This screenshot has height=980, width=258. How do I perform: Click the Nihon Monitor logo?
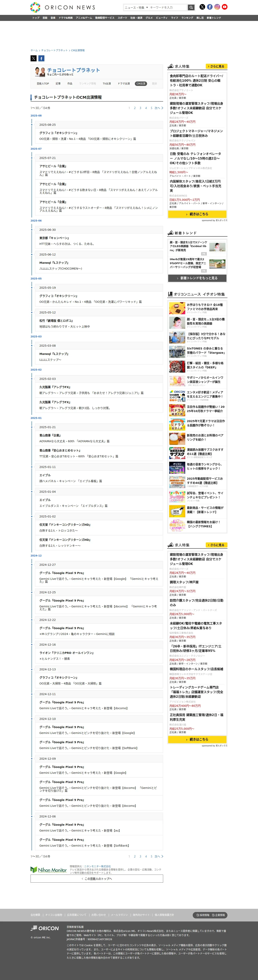(x=49, y=870)
